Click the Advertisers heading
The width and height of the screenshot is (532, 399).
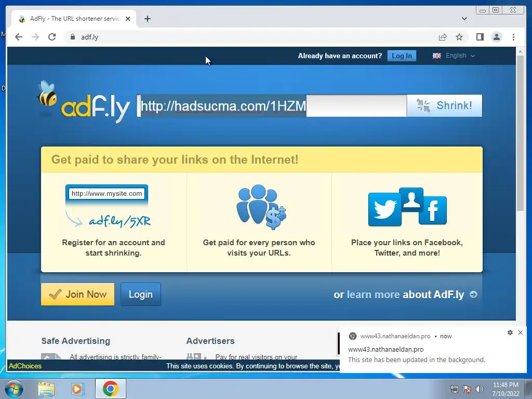(x=210, y=341)
